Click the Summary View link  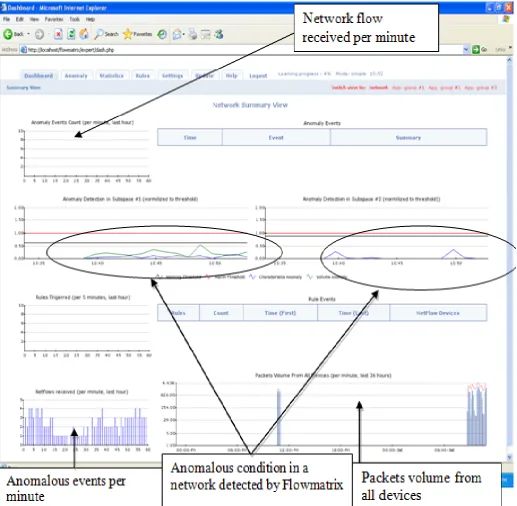(x=23, y=88)
